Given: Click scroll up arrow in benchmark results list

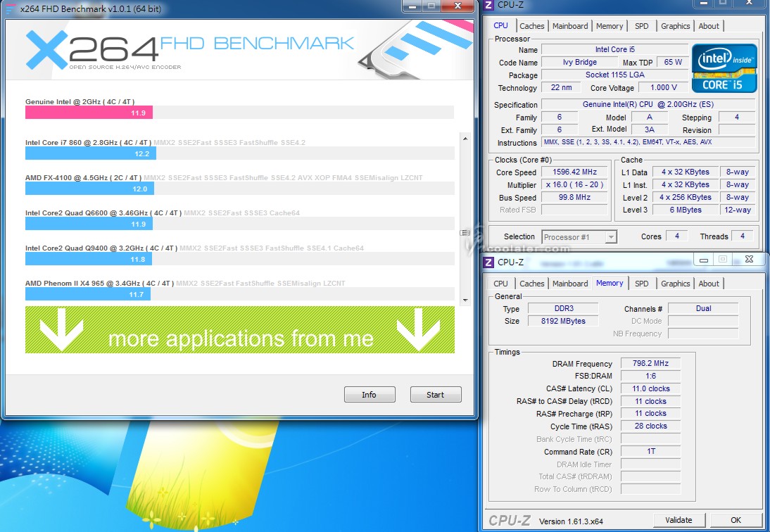Looking at the screenshot, I should (x=465, y=139).
